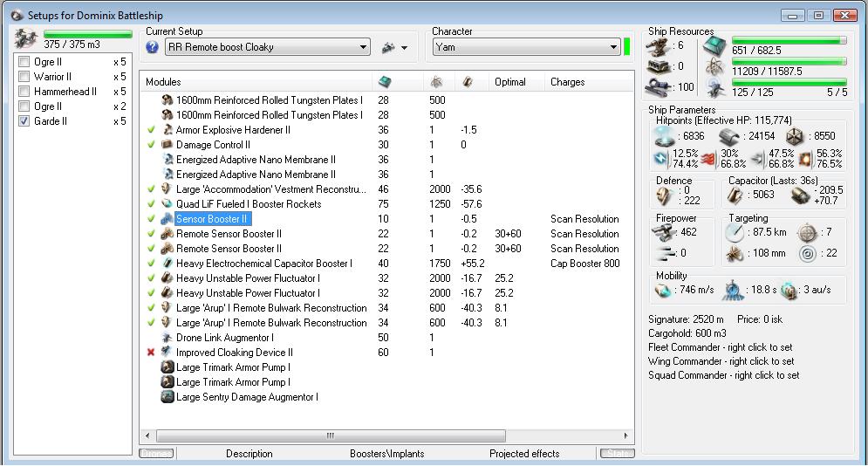The image size is (868, 466).
Task: Click the CPU column header icon
Action: [x=384, y=82]
